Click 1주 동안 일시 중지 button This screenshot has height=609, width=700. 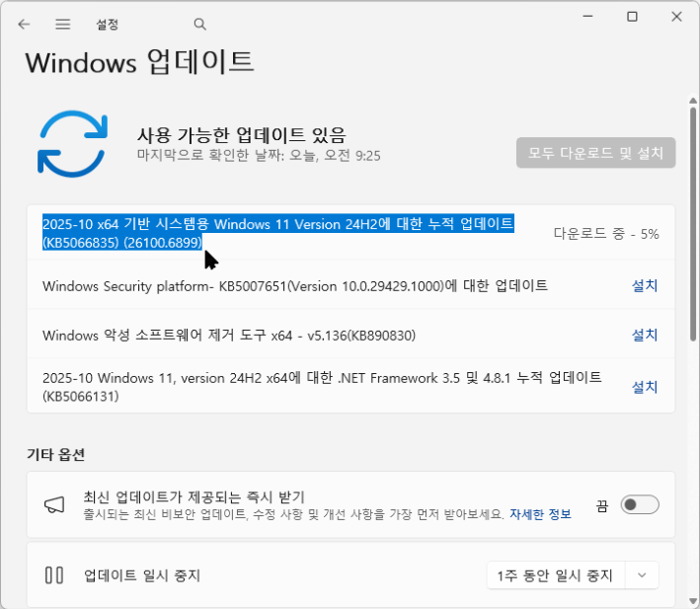[x=556, y=575]
